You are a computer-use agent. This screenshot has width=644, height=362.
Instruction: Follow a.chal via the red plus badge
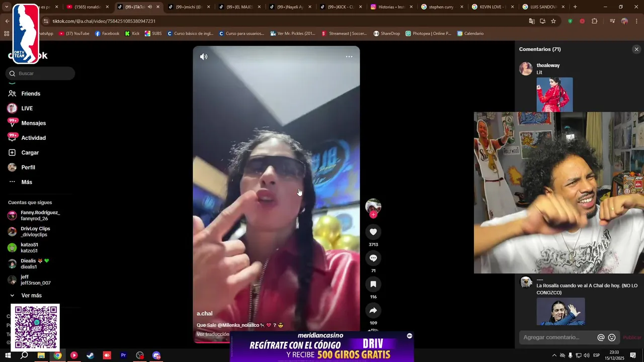[373, 215]
